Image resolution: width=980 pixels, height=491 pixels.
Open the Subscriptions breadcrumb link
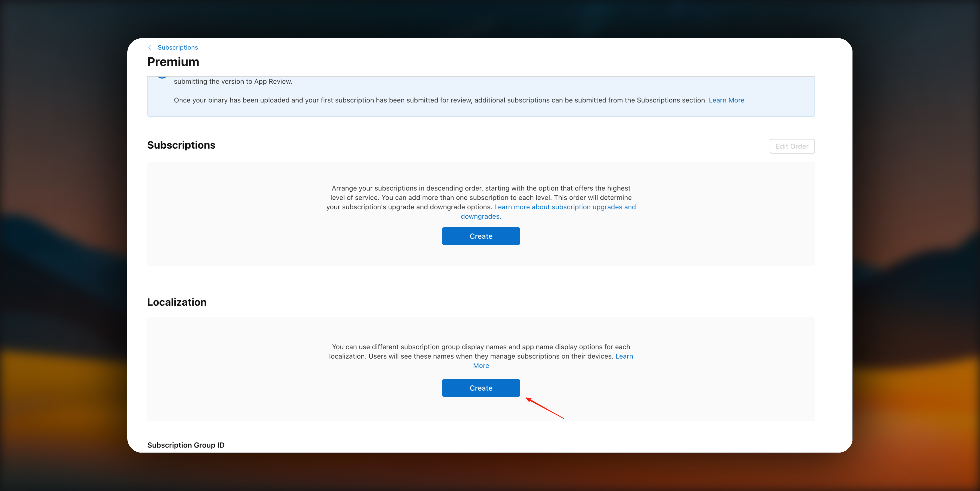coord(178,48)
